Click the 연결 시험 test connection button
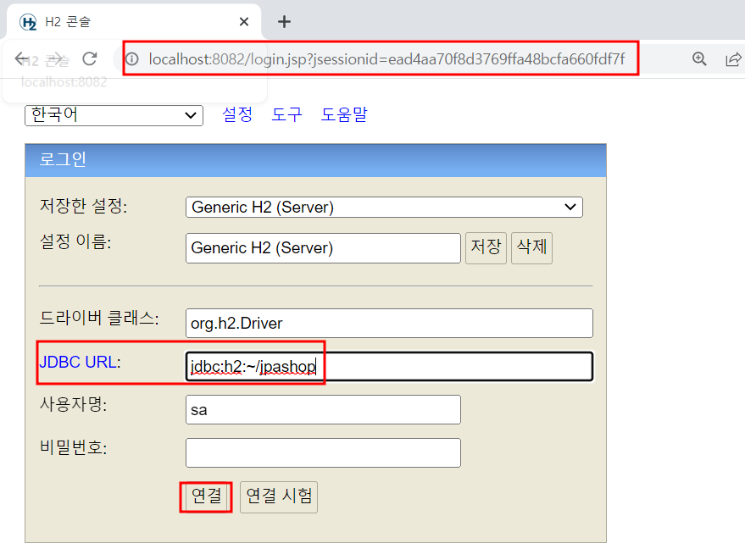Screen dimensions: 745x560 279,496
